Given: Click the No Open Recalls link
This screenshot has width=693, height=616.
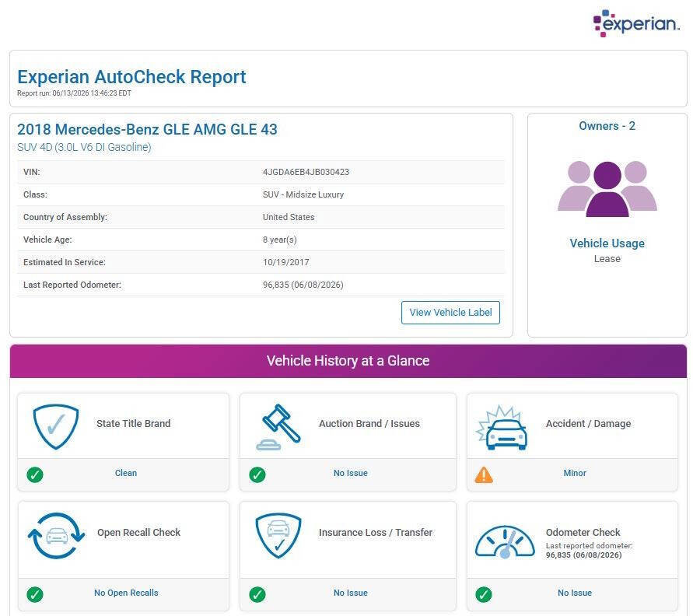Looking at the screenshot, I should click(x=126, y=593).
